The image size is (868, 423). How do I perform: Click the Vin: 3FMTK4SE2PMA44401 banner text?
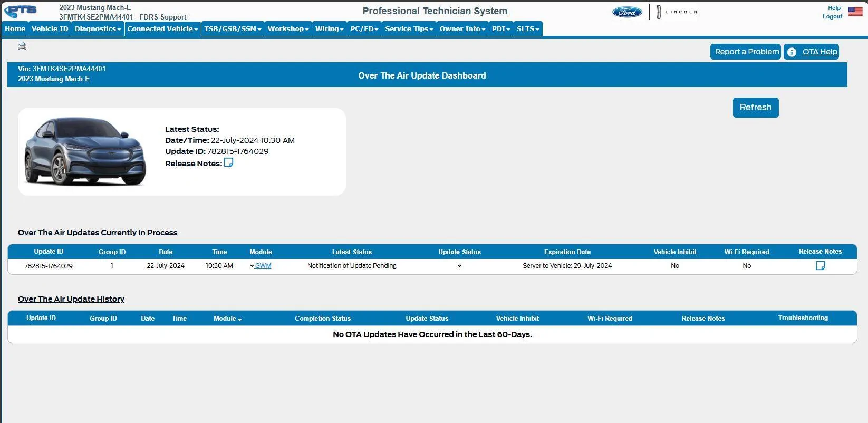tap(62, 69)
